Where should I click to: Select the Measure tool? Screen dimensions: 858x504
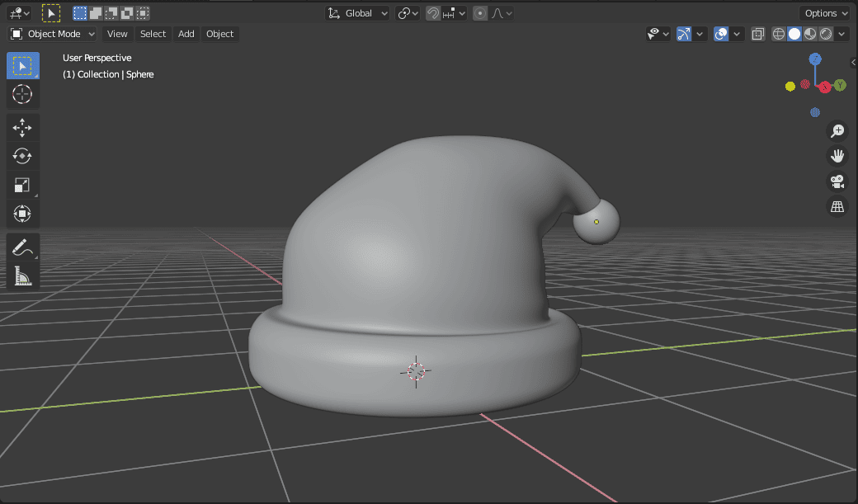click(x=22, y=276)
